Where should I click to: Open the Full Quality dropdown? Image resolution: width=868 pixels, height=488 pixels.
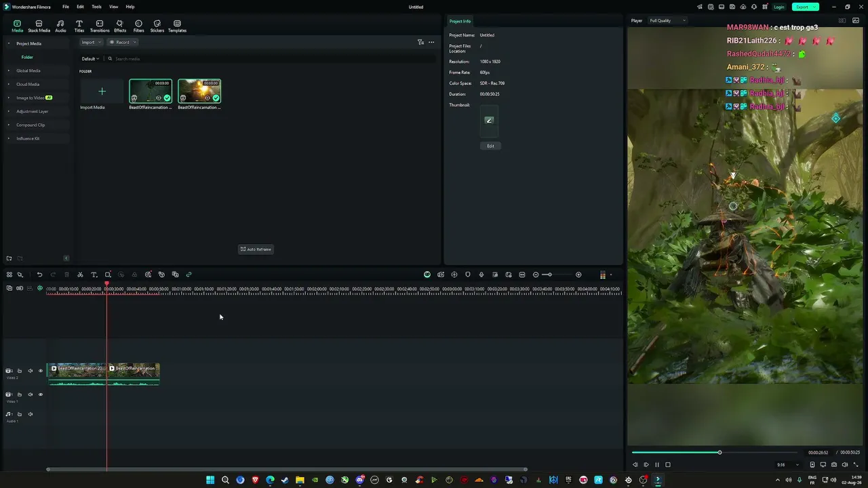[667, 20]
